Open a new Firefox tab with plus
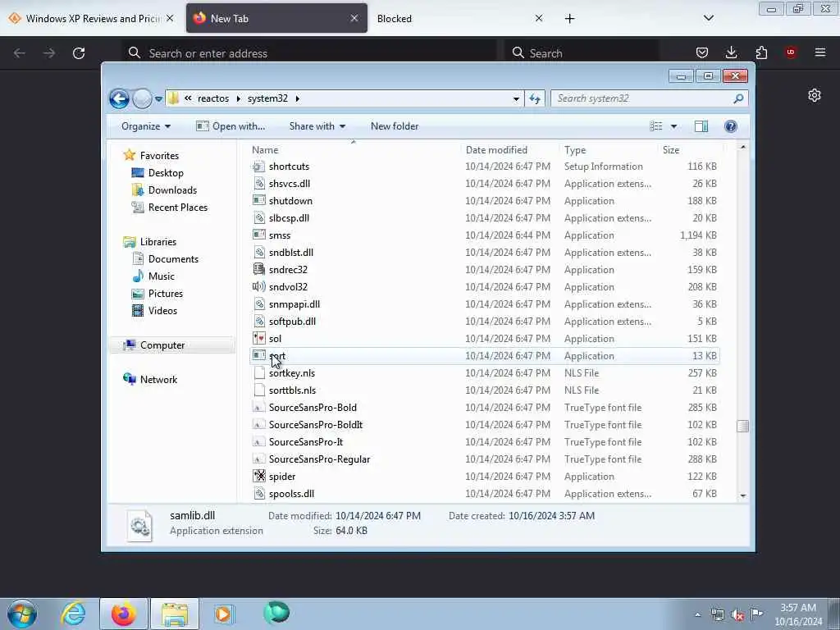The image size is (840, 630). tap(569, 19)
